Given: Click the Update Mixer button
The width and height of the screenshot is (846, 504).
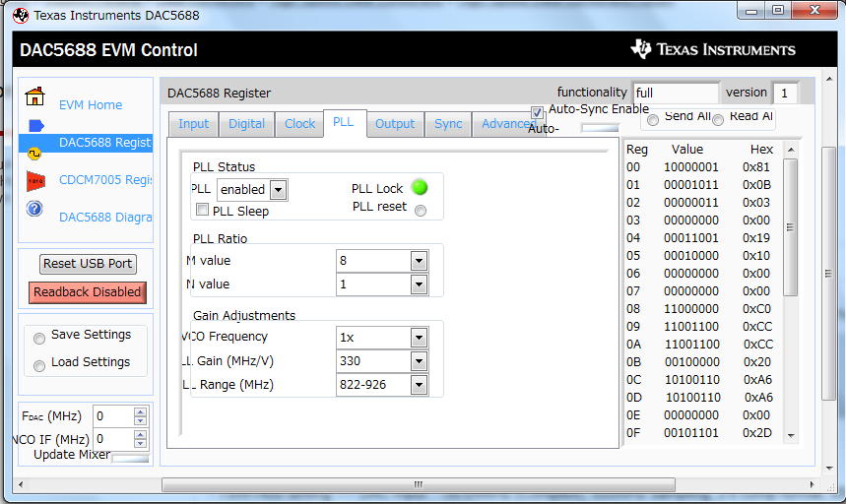Looking at the screenshot, I should click(x=130, y=458).
